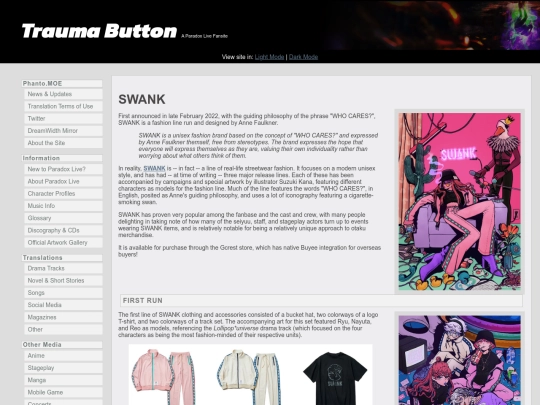Image resolution: width=540 pixels, height=405 pixels.
Task: Select the 'A Paradox Live Fansite' tagline
Action: [205, 36]
